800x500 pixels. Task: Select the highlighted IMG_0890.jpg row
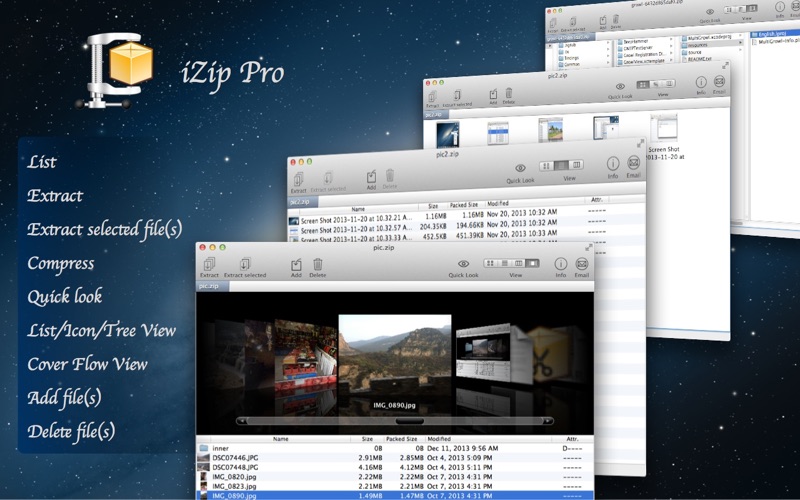click(x=395, y=495)
